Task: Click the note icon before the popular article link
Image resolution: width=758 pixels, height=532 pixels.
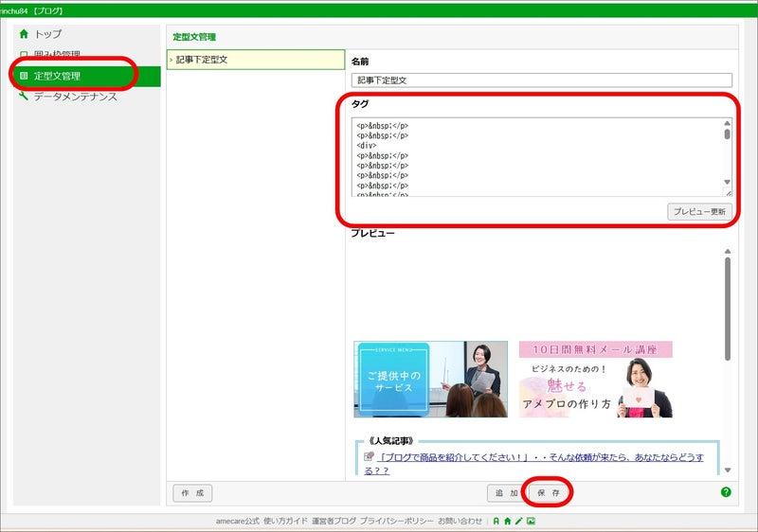Action: (370, 455)
